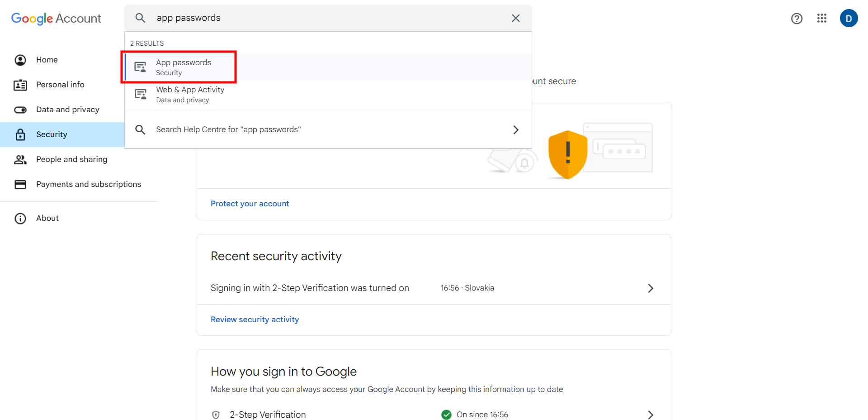Select Security in the sidebar
The height and width of the screenshot is (420, 868).
coord(52,134)
